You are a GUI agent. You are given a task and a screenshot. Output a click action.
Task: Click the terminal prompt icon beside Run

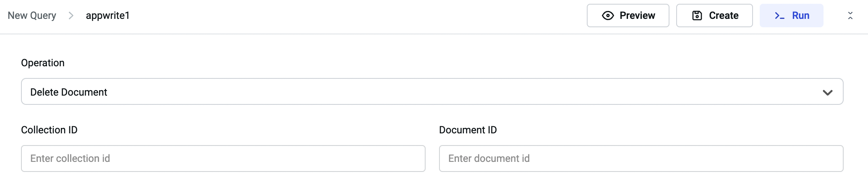(779, 16)
